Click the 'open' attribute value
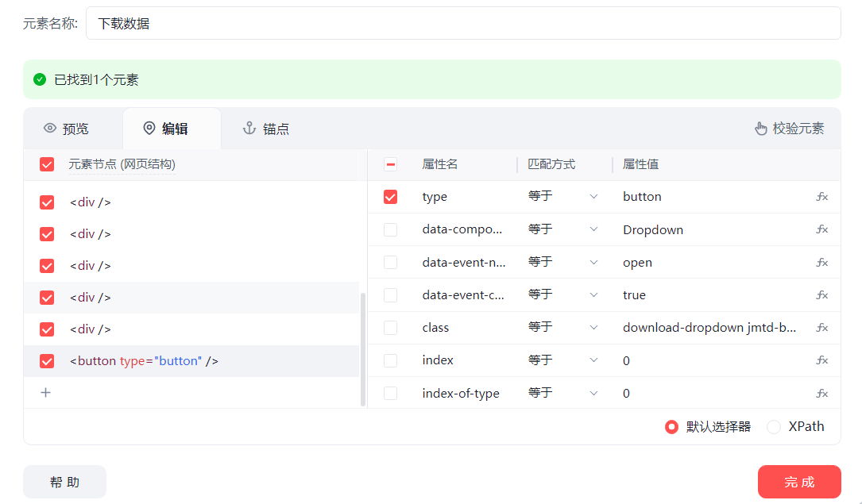 pyautogui.click(x=637, y=263)
